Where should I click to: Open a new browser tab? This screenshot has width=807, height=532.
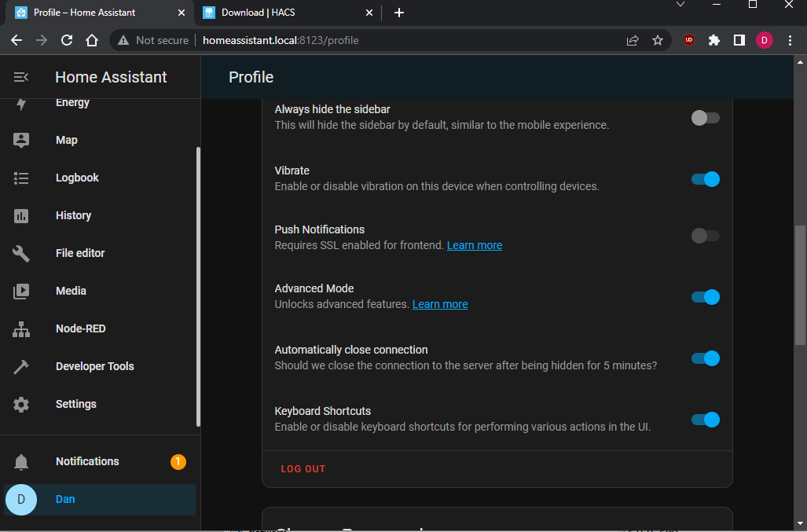(399, 13)
